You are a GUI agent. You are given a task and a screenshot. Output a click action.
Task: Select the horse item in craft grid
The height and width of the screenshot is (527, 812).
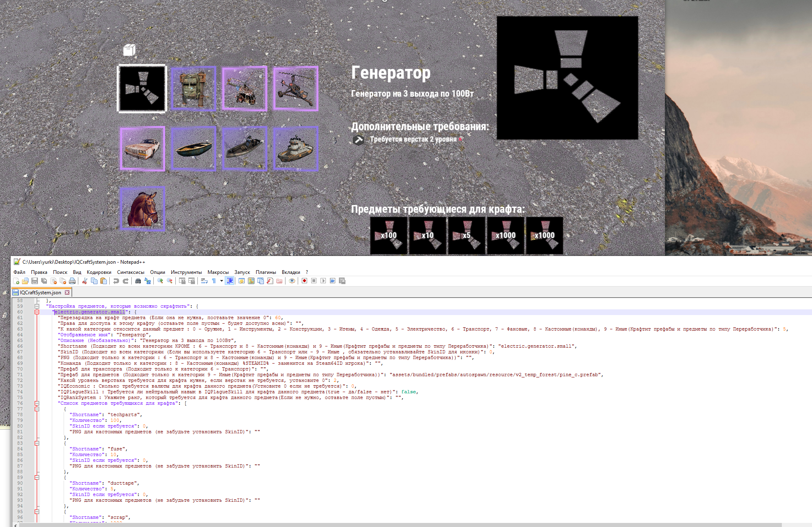142,209
